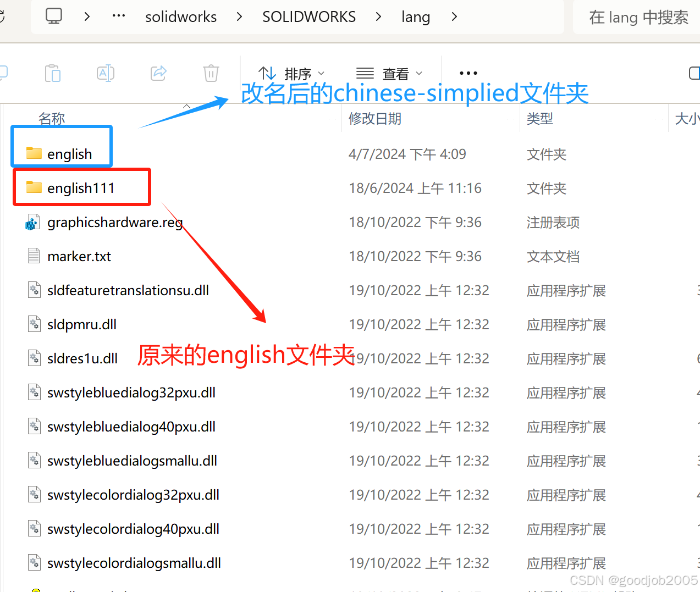700x592 pixels.
Task: Click the Delete trash icon
Action: (211, 73)
